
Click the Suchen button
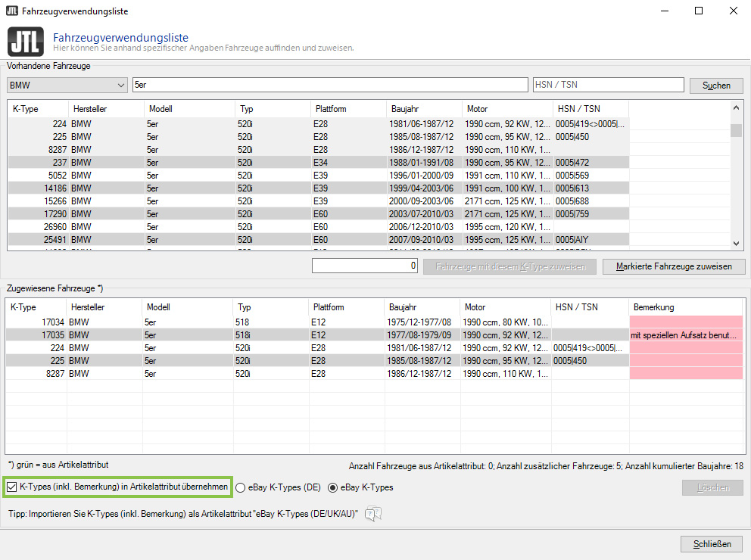point(716,86)
